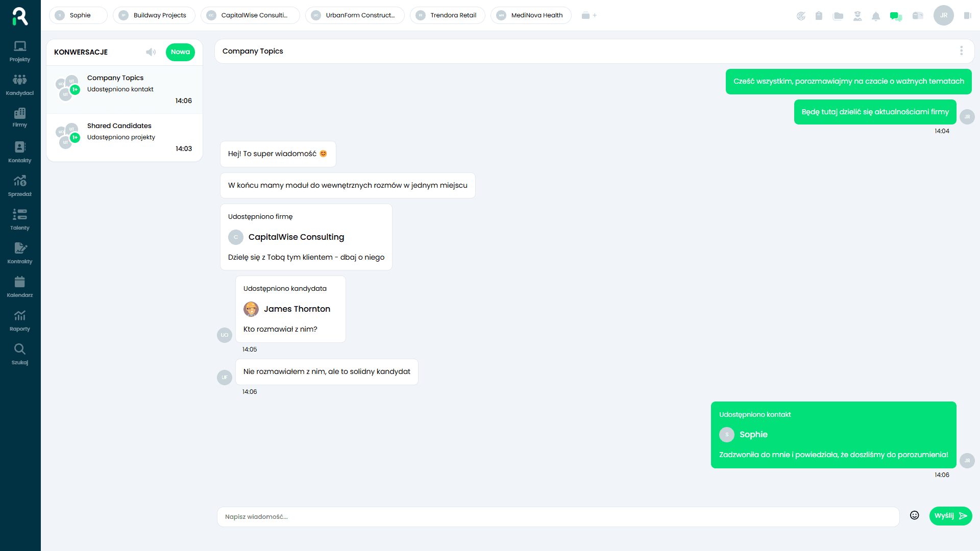980x551 pixels.
Task: Open Company Topics three-dot options menu
Action: pyautogui.click(x=961, y=51)
